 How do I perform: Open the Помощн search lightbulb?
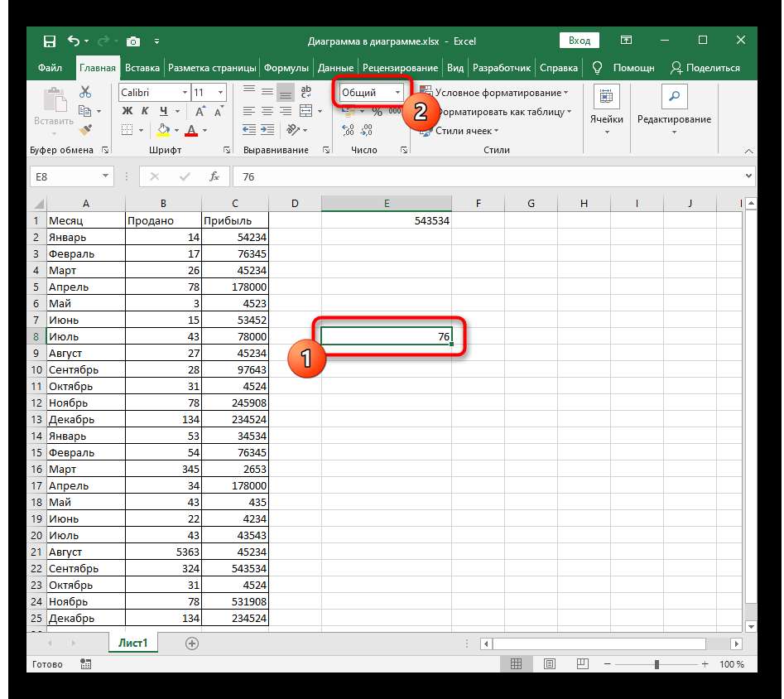pyautogui.click(x=623, y=68)
